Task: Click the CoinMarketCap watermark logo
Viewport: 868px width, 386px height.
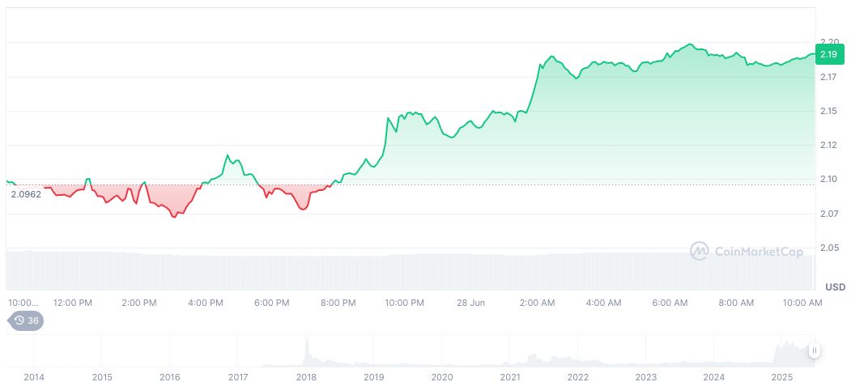Action: click(x=747, y=252)
